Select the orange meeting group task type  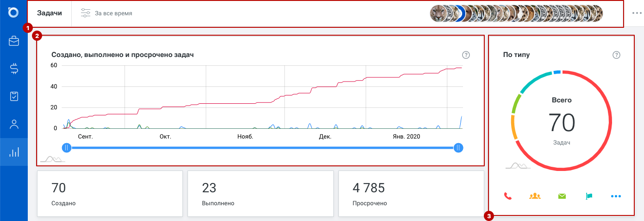click(535, 196)
